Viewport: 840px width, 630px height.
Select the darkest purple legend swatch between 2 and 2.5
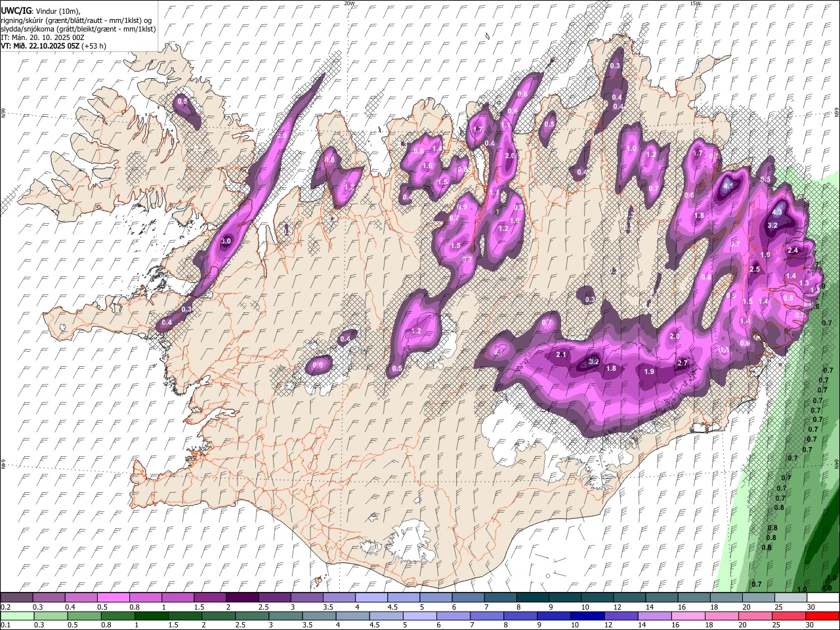point(241,597)
